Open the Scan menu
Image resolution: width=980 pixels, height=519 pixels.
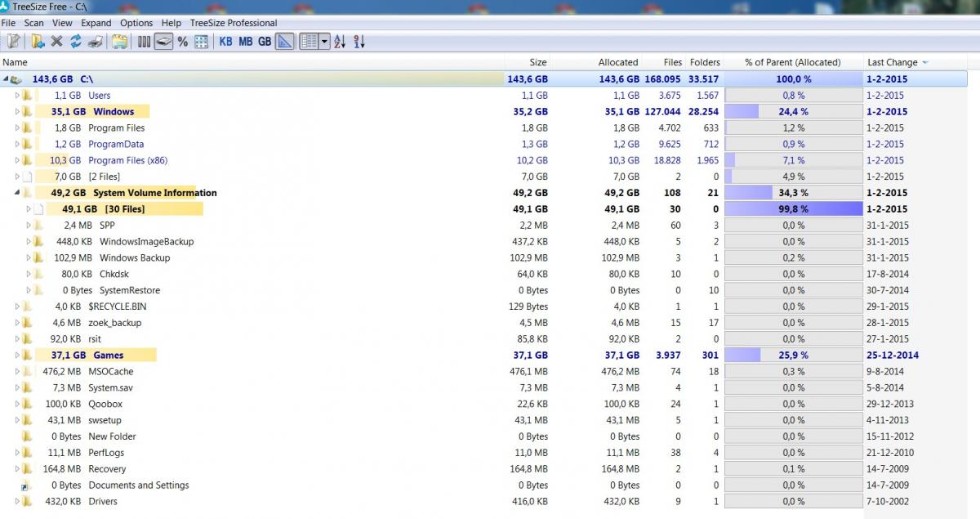(x=33, y=23)
